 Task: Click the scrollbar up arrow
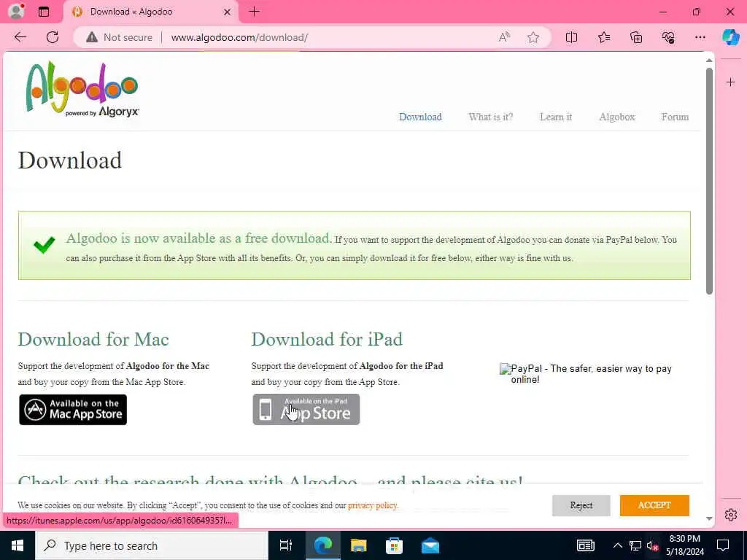tap(709, 61)
